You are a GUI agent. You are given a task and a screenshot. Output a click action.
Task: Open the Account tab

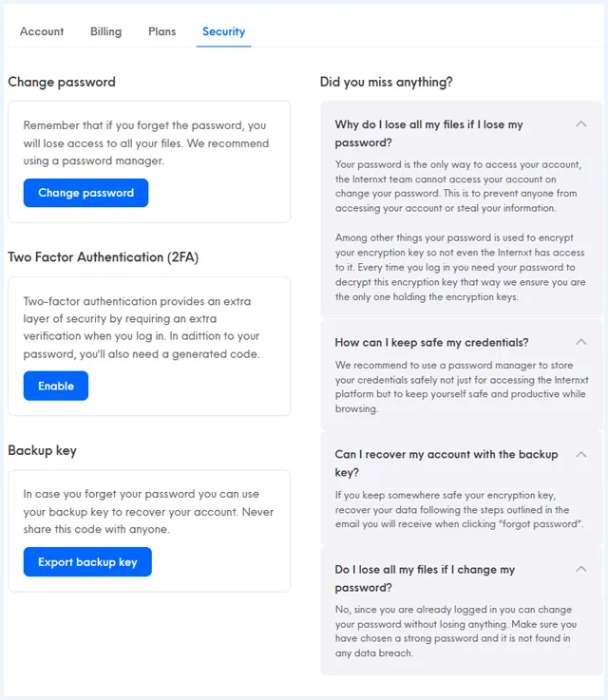click(x=42, y=31)
